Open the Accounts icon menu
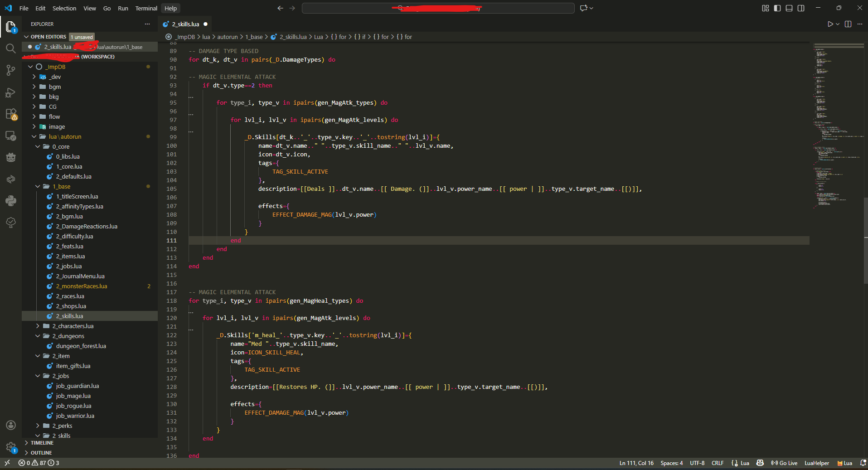Image resolution: width=868 pixels, height=470 pixels. [10, 425]
